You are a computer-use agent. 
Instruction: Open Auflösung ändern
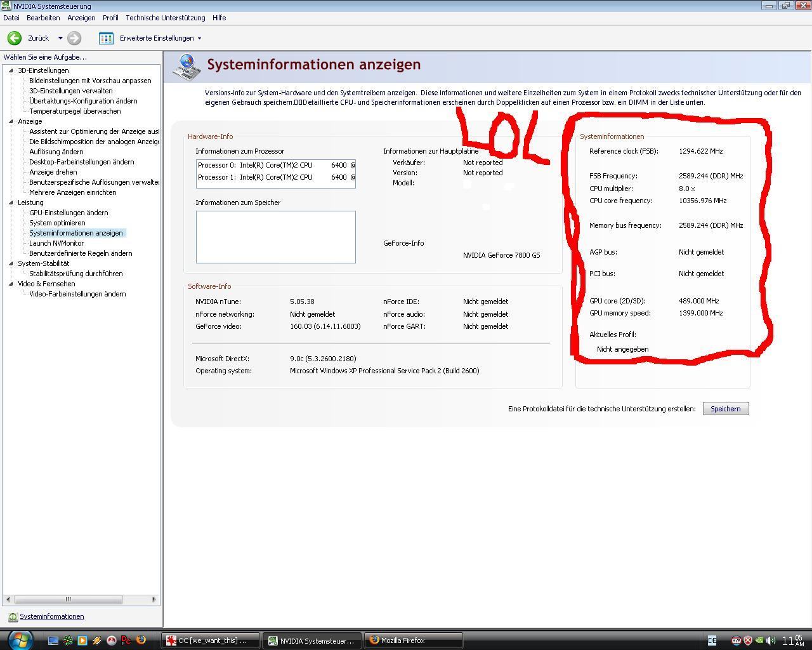click(x=56, y=152)
